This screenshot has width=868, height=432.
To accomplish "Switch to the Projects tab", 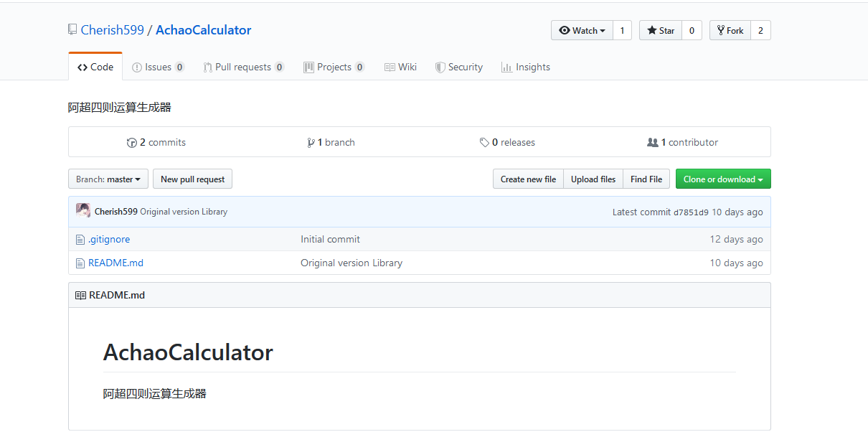I will coord(334,67).
